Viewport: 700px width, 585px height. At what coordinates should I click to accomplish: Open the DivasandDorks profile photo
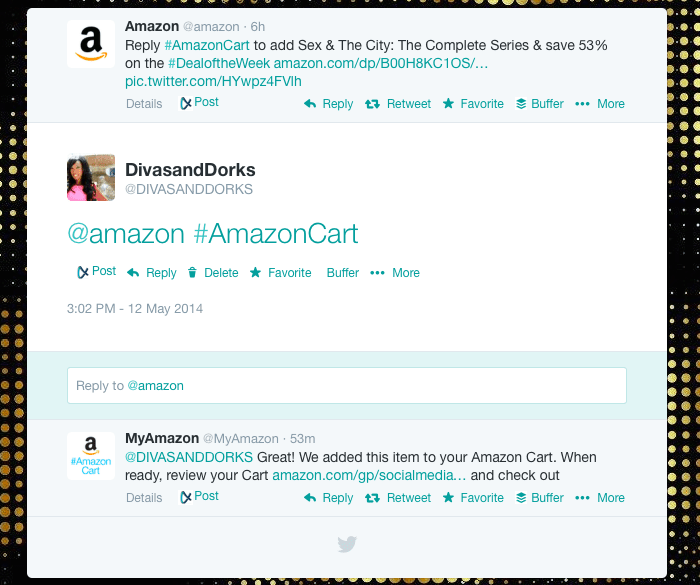[x=91, y=178]
